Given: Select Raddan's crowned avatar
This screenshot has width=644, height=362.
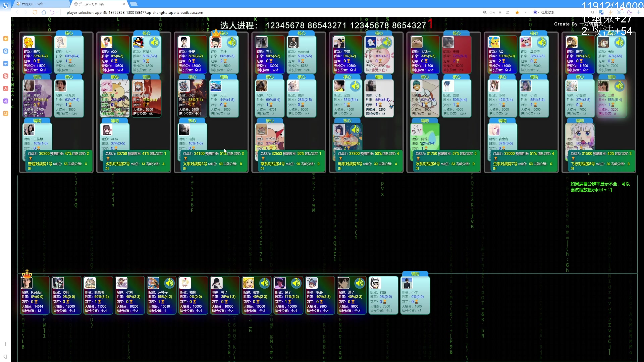Looking at the screenshot, I should 27,283.
